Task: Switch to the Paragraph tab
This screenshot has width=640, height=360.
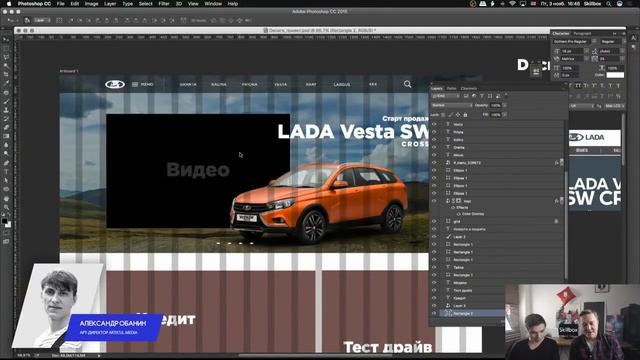Action: click(582, 33)
